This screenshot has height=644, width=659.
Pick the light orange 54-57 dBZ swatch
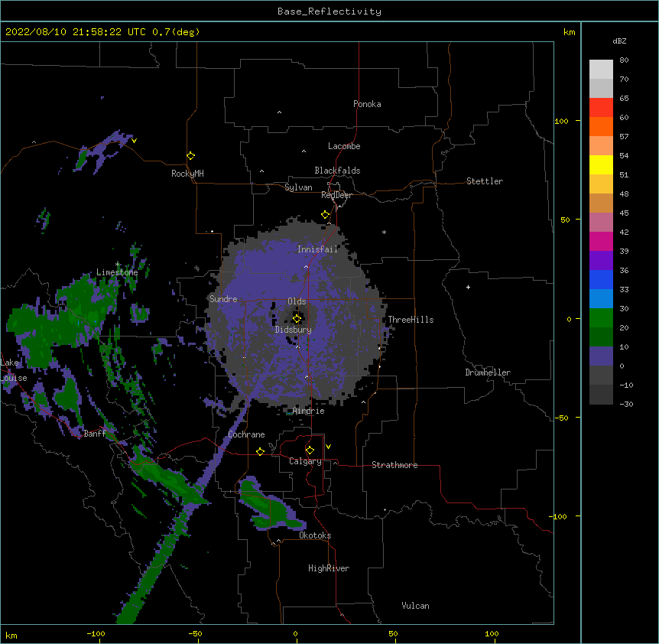601,146
